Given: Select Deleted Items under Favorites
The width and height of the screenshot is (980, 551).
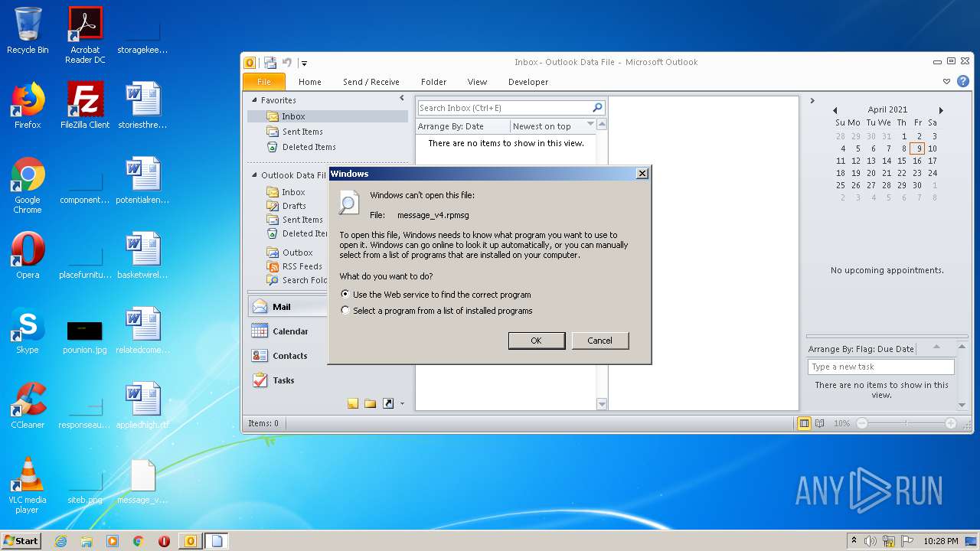Looking at the screenshot, I should (301, 147).
